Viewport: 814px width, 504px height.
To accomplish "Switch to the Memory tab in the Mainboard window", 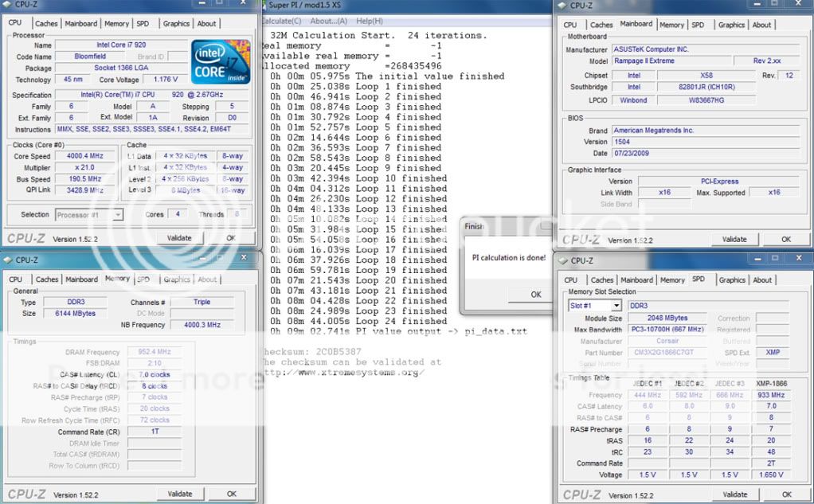I will pos(671,25).
